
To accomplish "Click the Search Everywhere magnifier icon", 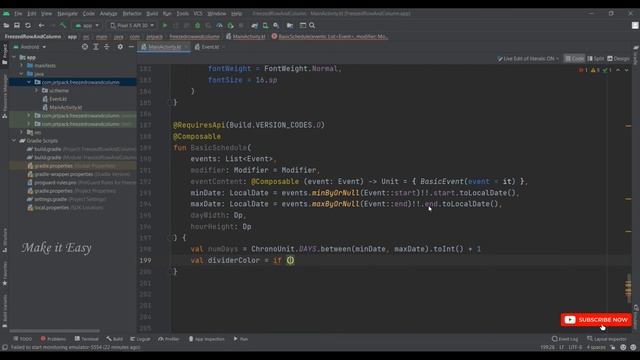I will point(312,25).
